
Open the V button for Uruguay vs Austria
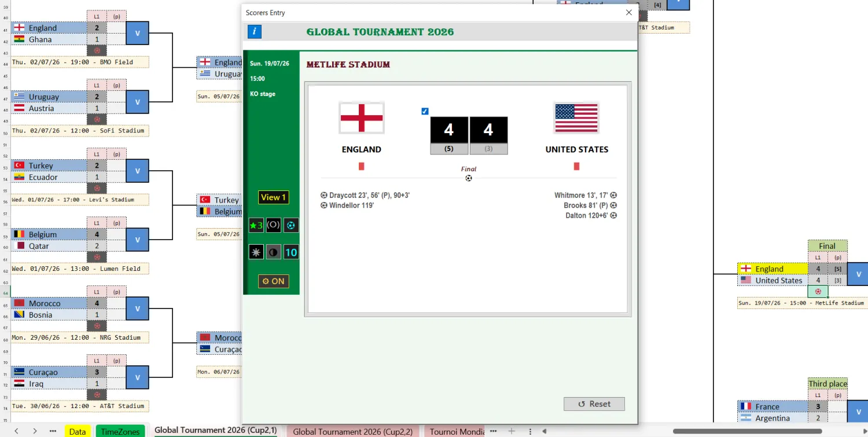(x=138, y=102)
